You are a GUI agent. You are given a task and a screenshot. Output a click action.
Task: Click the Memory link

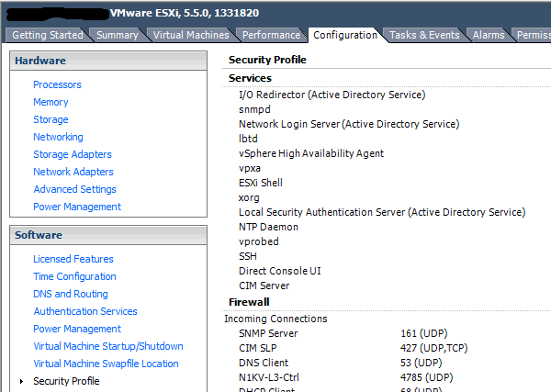[x=51, y=102]
